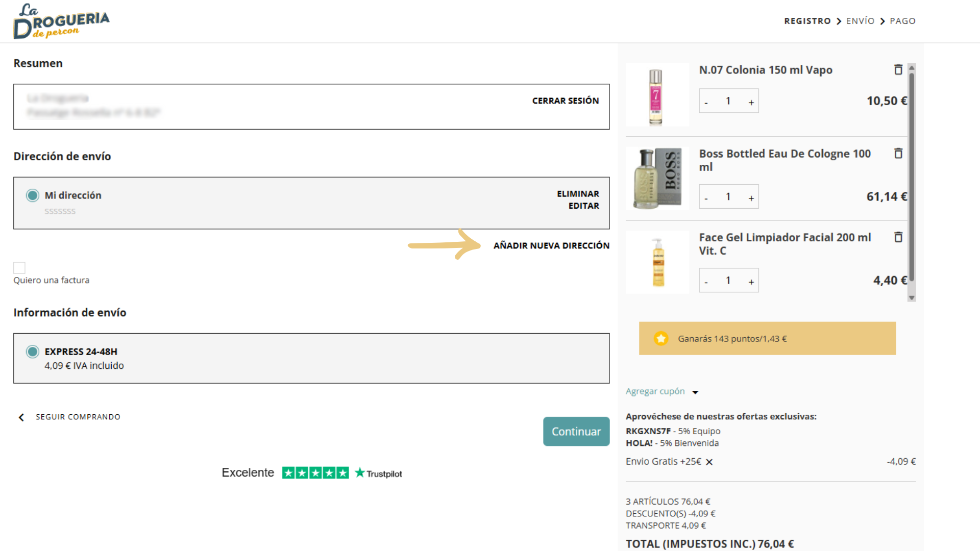This screenshot has width=980, height=551.
Task: Click N.07 Colonia quantity field
Action: point(728,101)
